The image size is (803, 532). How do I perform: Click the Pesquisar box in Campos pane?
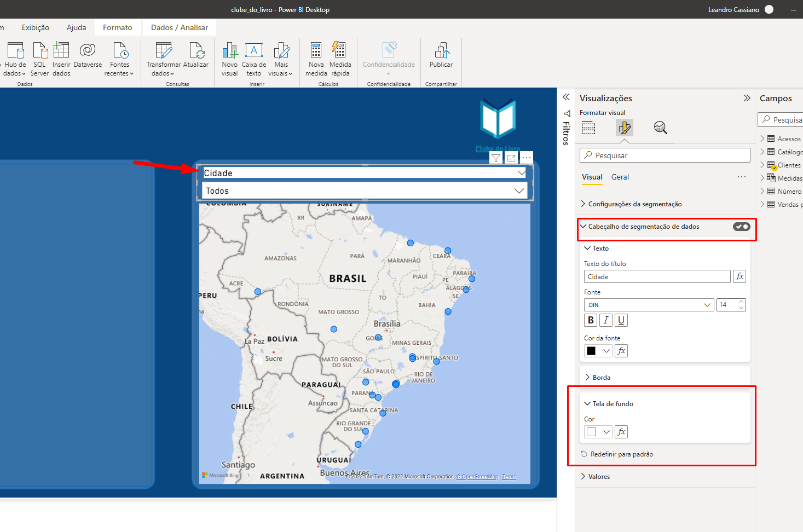tap(781, 120)
